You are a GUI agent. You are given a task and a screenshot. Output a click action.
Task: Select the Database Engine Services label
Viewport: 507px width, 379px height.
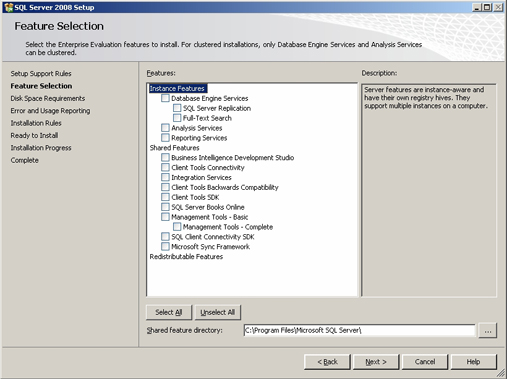coord(210,98)
